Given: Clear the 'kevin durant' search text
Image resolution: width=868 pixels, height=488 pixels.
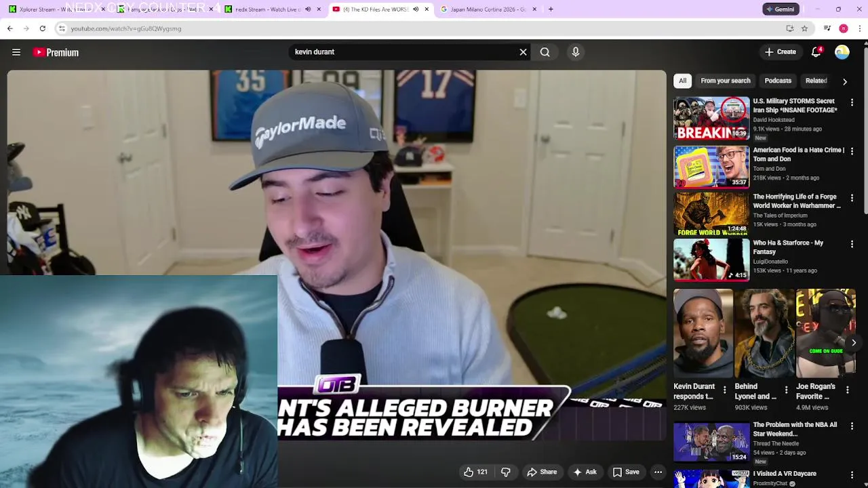Looking at the screenshot, I should [523, 52].
